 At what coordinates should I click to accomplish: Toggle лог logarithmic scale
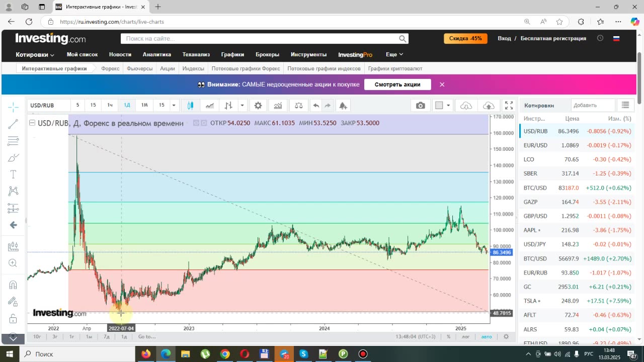pos(466,337)
